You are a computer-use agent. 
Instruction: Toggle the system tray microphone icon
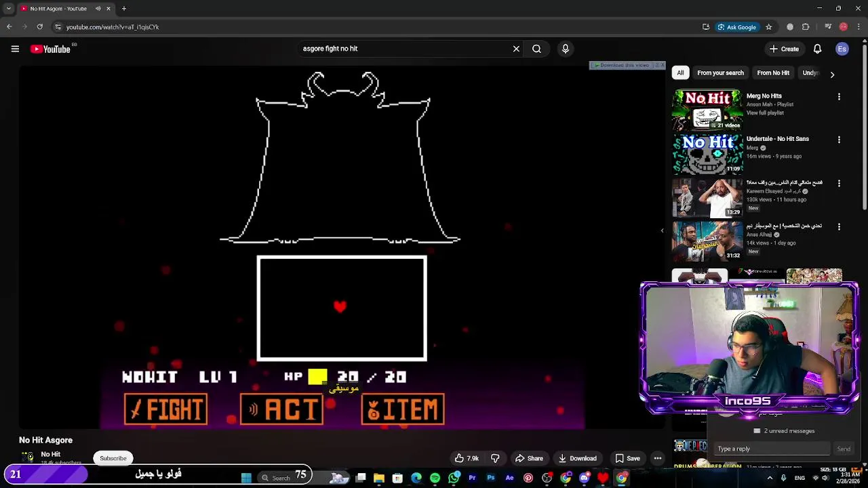[x=784, y=478]
